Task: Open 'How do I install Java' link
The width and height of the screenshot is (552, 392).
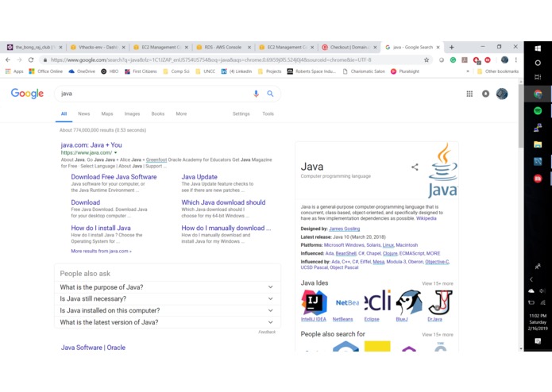Action: coord(101,228)
